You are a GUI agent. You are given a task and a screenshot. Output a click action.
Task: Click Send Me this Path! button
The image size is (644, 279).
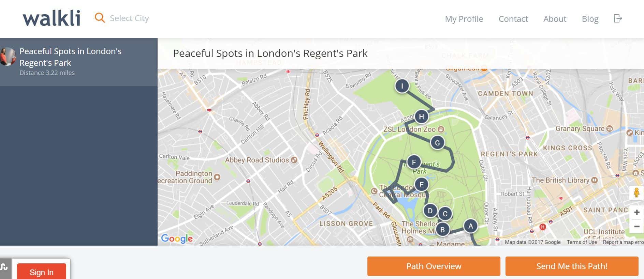[572, 266]
